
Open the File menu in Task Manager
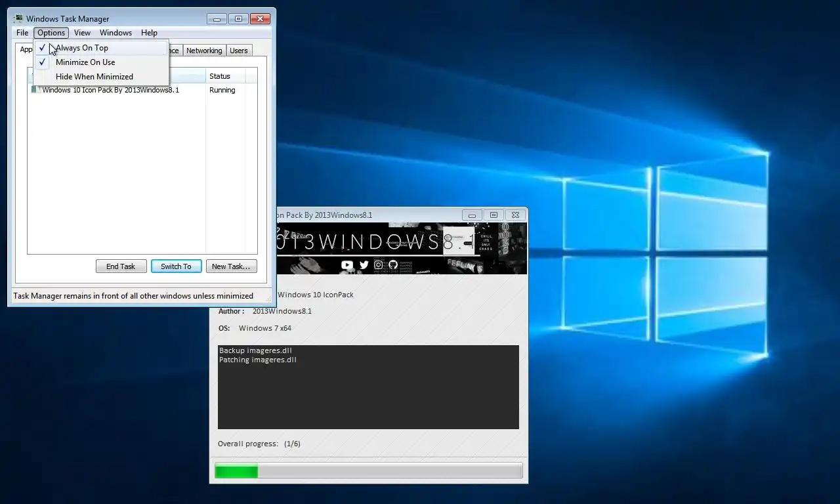pyautogui.click(x=22, y=33)
